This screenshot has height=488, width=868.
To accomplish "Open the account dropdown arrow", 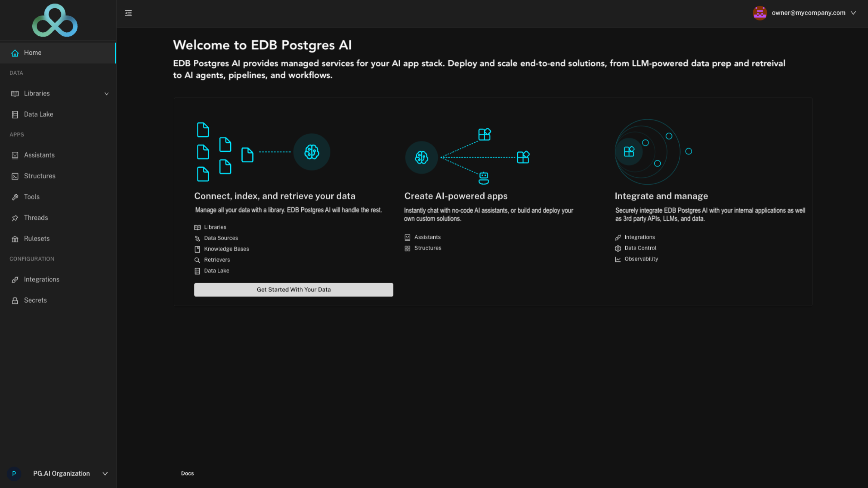I will point(853,13).
